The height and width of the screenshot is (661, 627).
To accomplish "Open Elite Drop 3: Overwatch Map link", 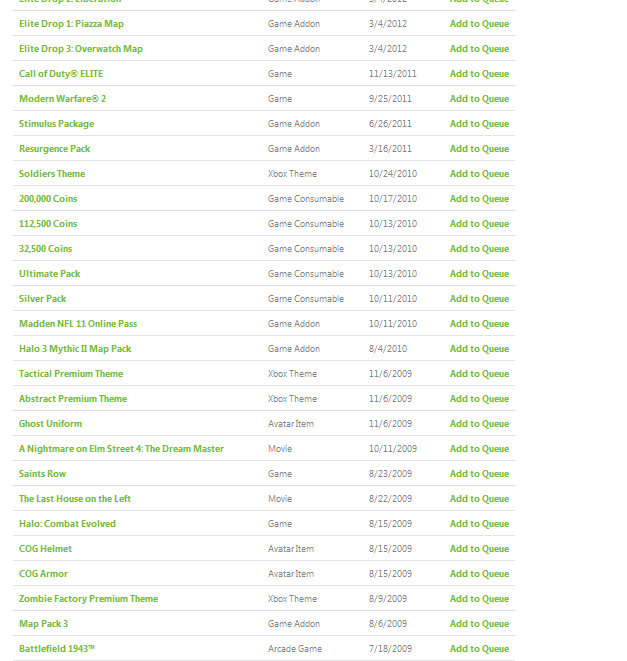I will click(x=81, y=49).
